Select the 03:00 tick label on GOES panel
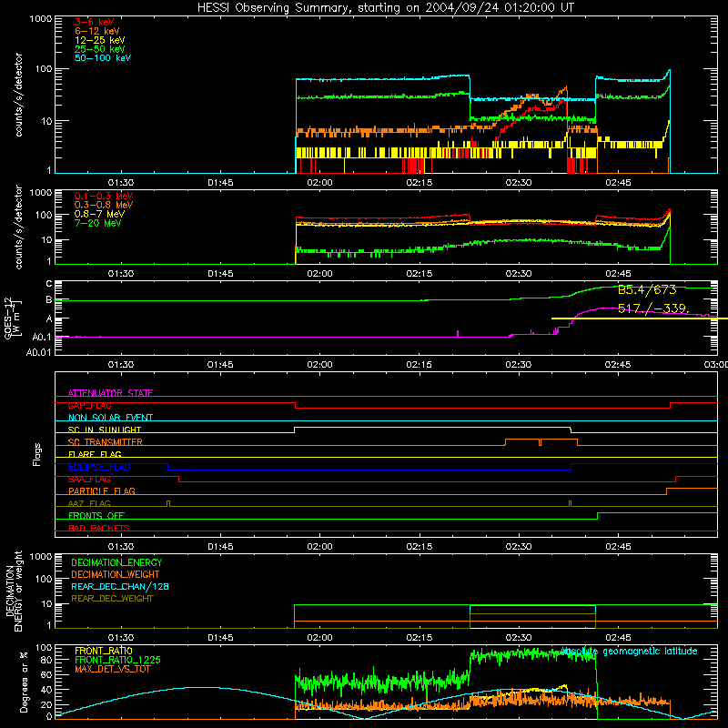Viewport: 728px width, 728px height. pyautogui.click(x=716, y=365)
